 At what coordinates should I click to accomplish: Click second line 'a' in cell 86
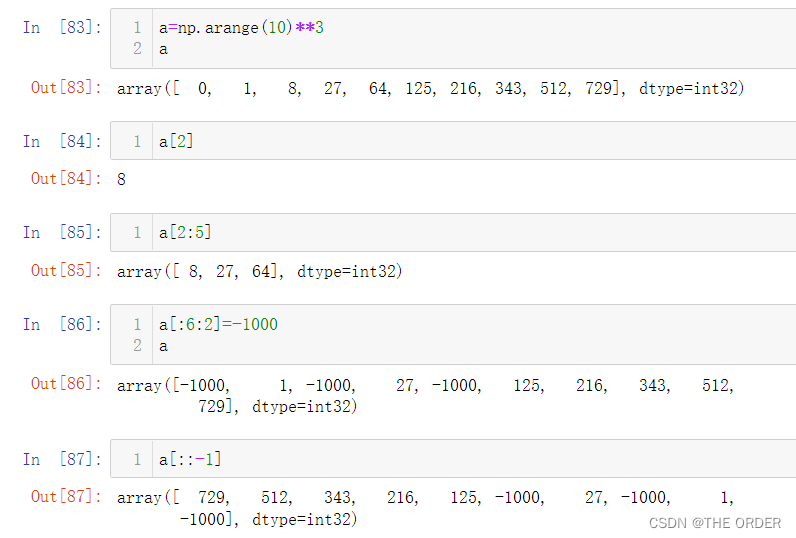(x=163, y=346)
